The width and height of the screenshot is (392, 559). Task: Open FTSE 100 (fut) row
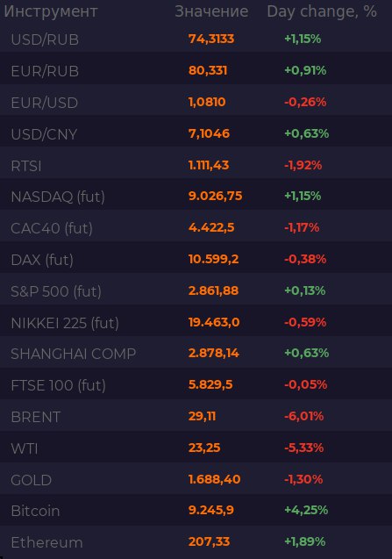click(196, 385)
